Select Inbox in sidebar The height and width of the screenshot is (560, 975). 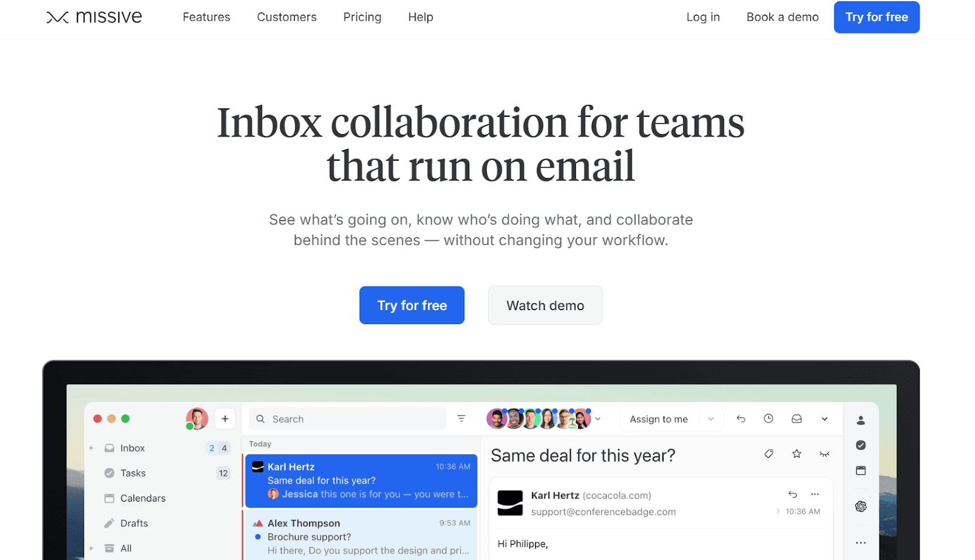point(132,448)
